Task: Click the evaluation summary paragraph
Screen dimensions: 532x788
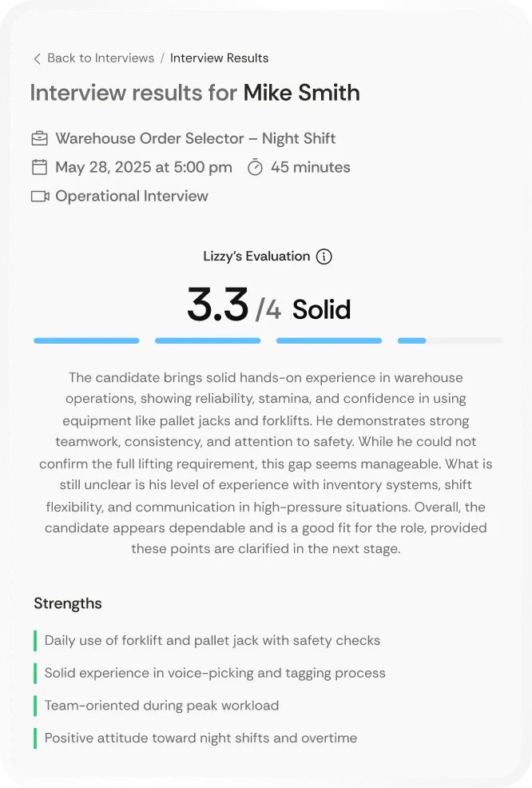Action: click(266, 464)
